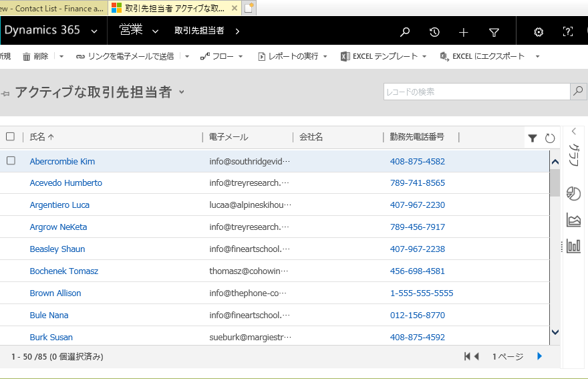Click the help question mark icon
The width and height of the screenshot is (588, 379).
point(568,32)
